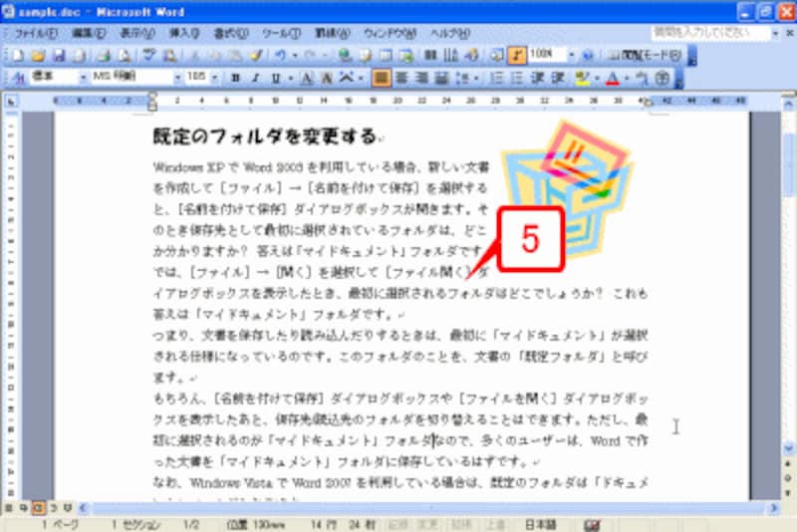The height and width of the screenshot is (532, 797).
Task: Expand Standard toolbar options chevron
Action: [x=691, y=55]
